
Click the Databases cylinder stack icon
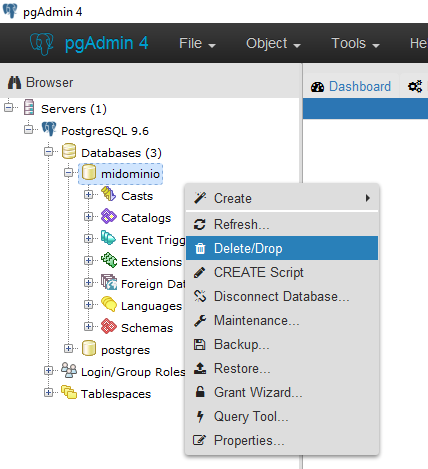(x=69, y=151)
